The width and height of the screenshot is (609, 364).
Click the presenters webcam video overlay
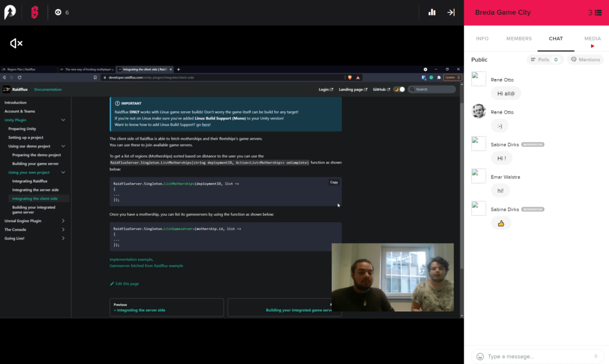(393, 277)
